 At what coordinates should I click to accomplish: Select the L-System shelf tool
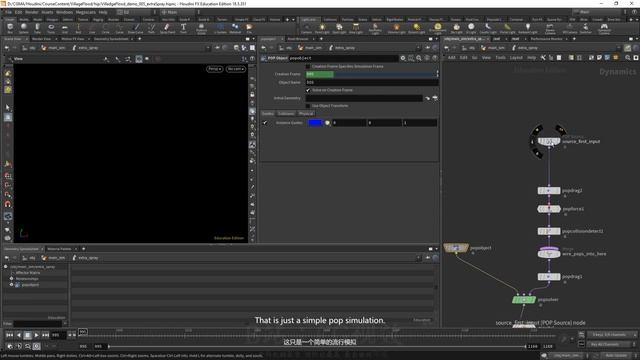(220, 28)
